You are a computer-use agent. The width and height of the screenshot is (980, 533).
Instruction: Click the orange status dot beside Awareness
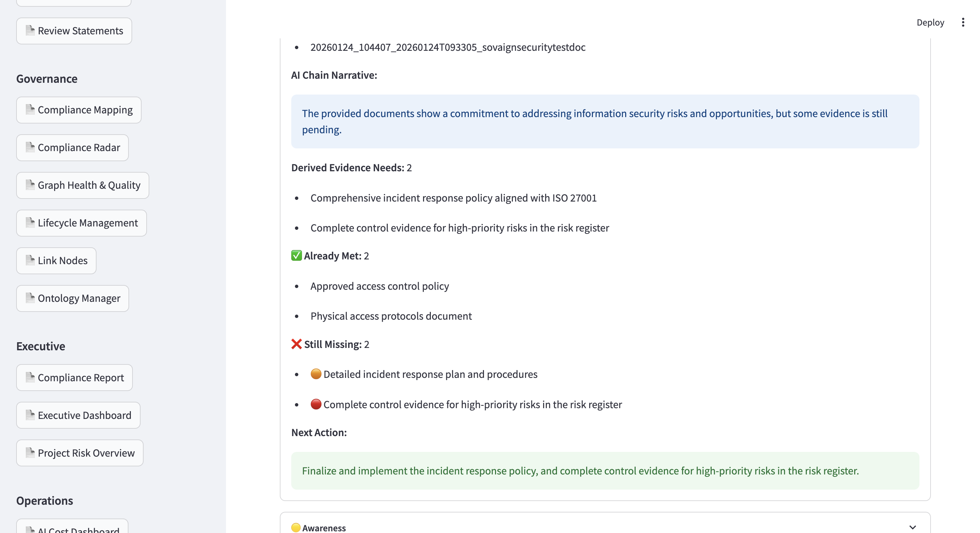(x=296, y=528)
